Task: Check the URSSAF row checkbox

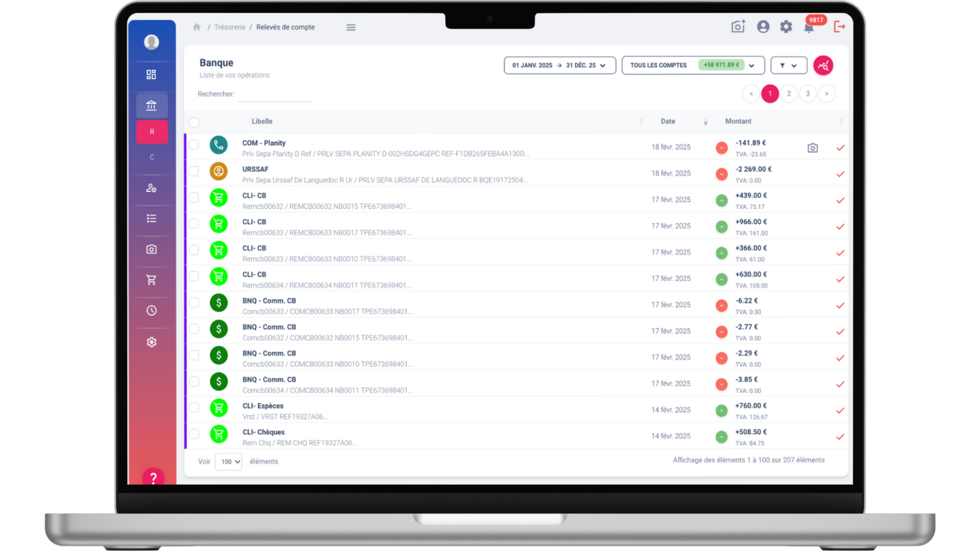Action: coord(194,171)
